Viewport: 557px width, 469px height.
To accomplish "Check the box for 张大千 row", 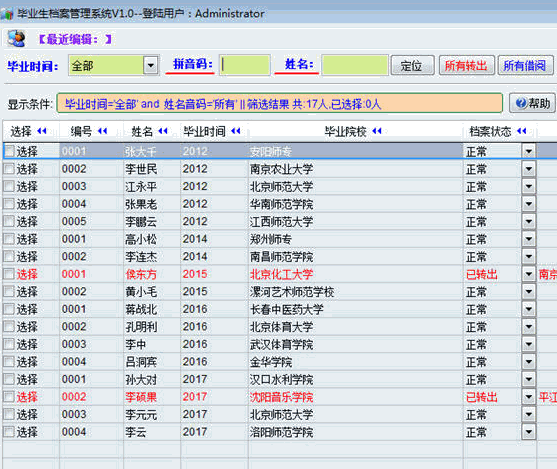I will (9, 151).
